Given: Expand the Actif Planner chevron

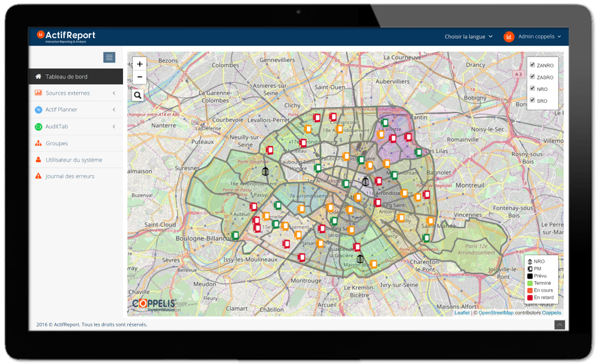Looking at the screenshot, I should [114, 110].
